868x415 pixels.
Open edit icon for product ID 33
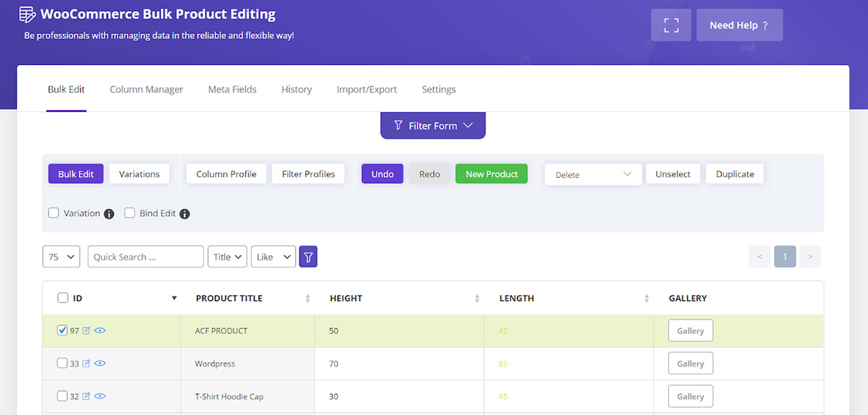tap(86, 364)
